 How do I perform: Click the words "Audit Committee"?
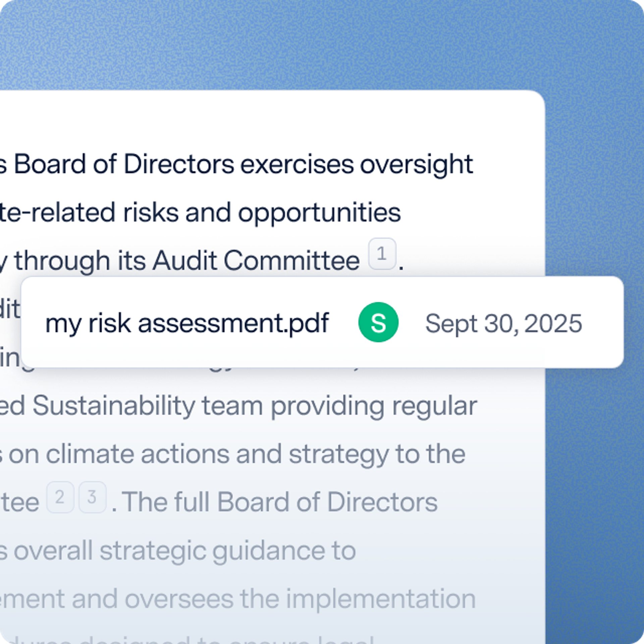(256, 261)
